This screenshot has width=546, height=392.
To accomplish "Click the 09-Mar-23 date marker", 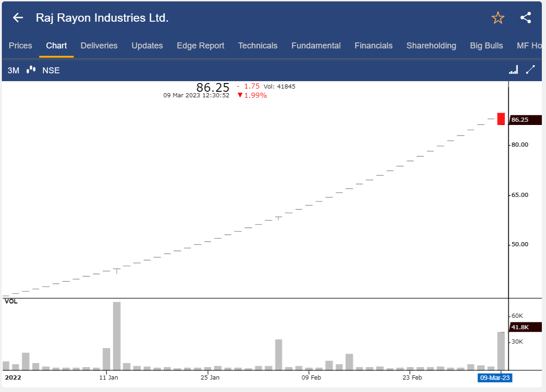I will click(x=495, y=378).
